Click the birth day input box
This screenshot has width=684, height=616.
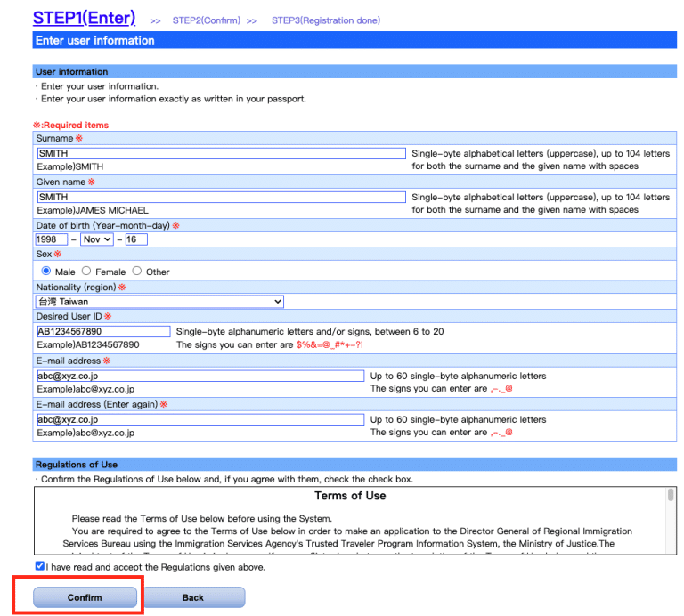tap(136, 239)
